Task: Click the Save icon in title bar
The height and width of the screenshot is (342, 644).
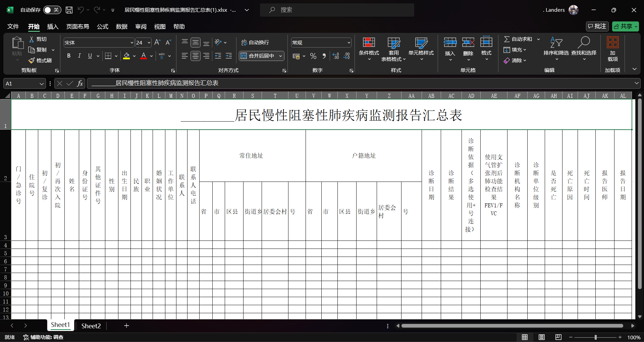Action: 69,10
